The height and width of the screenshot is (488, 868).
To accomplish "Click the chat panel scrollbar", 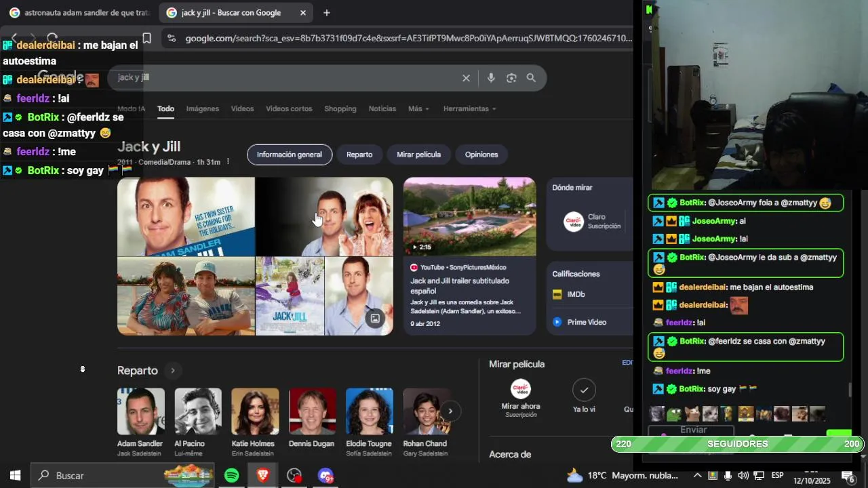I will coord(850,390).
